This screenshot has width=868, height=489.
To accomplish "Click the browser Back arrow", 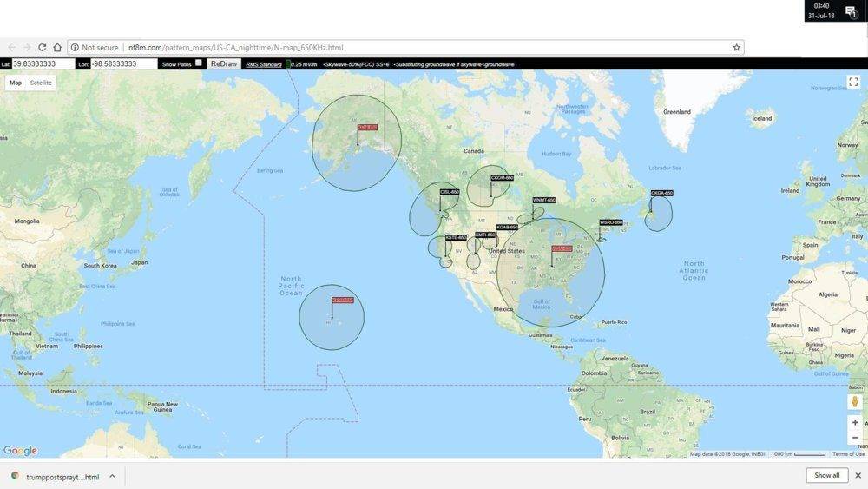I will [12, 48].
